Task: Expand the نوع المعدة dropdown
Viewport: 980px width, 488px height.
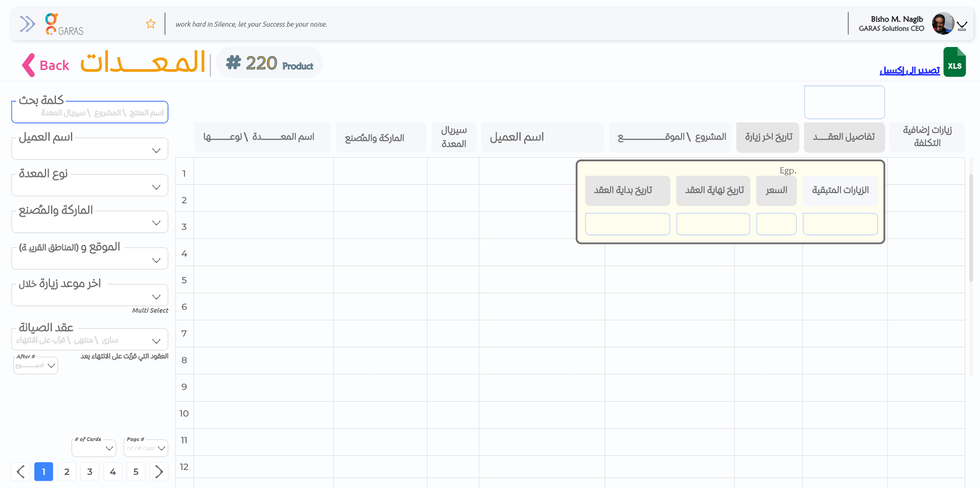Action: pos(90,187)
